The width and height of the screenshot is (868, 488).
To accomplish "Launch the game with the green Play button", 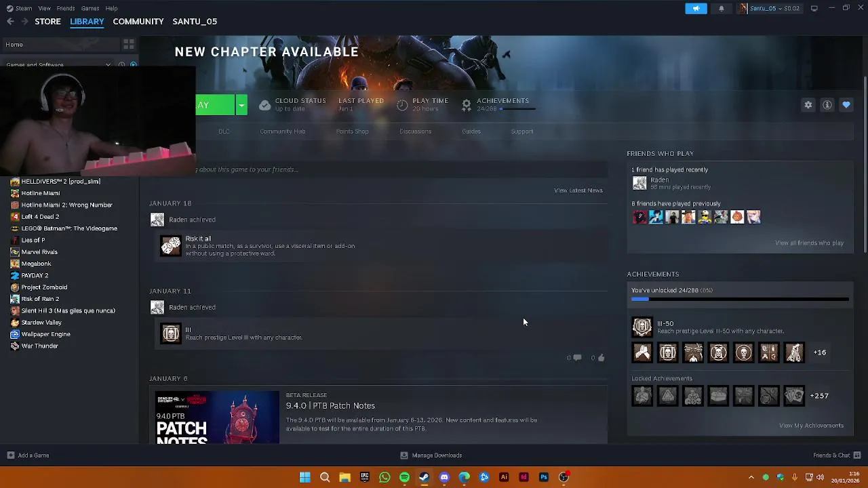I will coord(214,105).
